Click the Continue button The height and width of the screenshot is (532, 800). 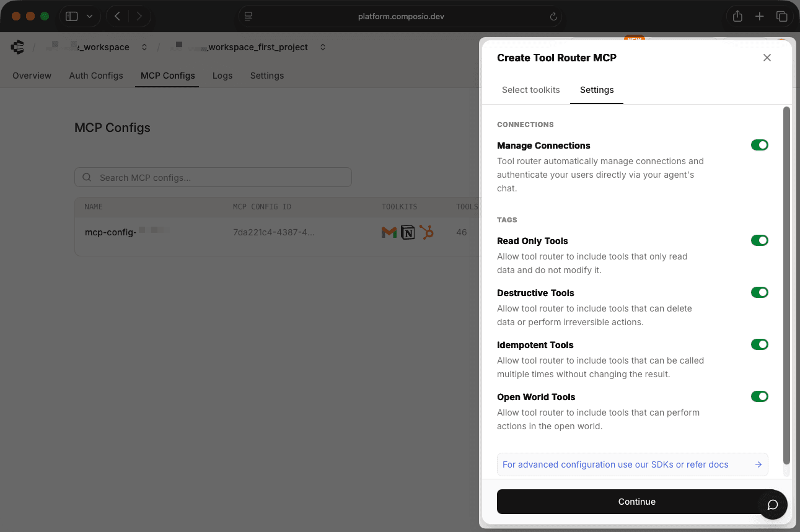pos(636,502)
